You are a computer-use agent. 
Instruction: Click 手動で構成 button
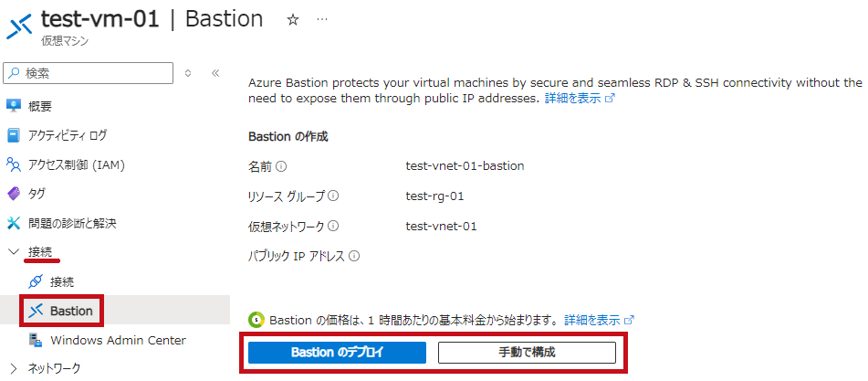tap(527, 353)
